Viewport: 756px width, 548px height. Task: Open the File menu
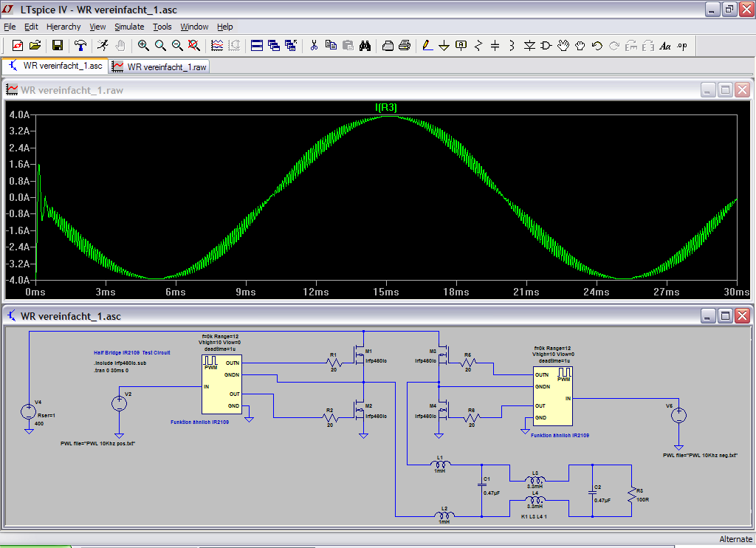click(x=10, y=27)
